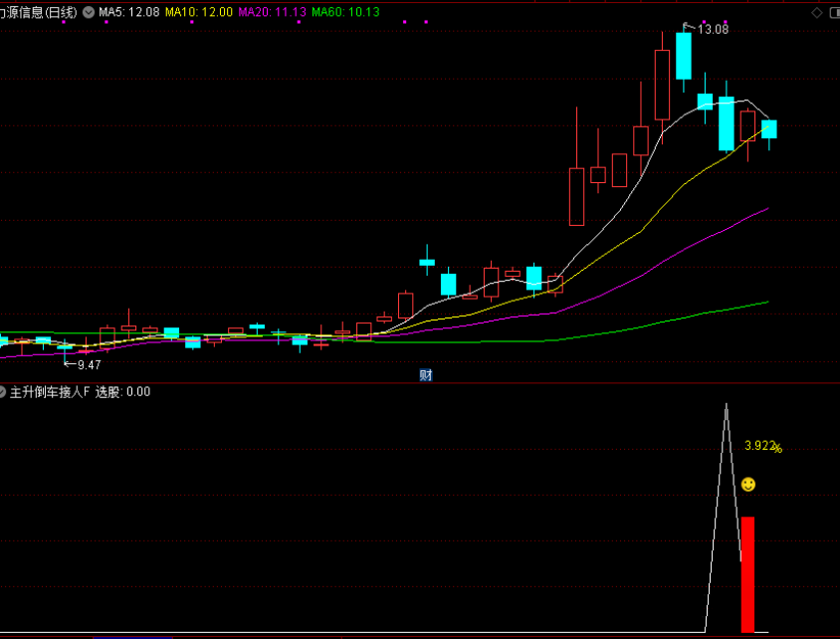The height and width of the screenshot is (639, 840).
Task: Click the diamond icon at top right
Action: (818, 13)
